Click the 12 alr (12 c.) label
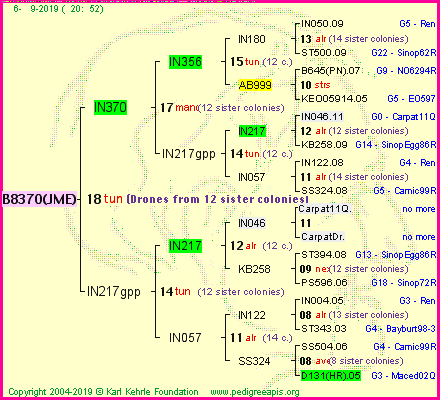This screenshot has height=400, width=440. pyautogui.click(x=261, y=246)
